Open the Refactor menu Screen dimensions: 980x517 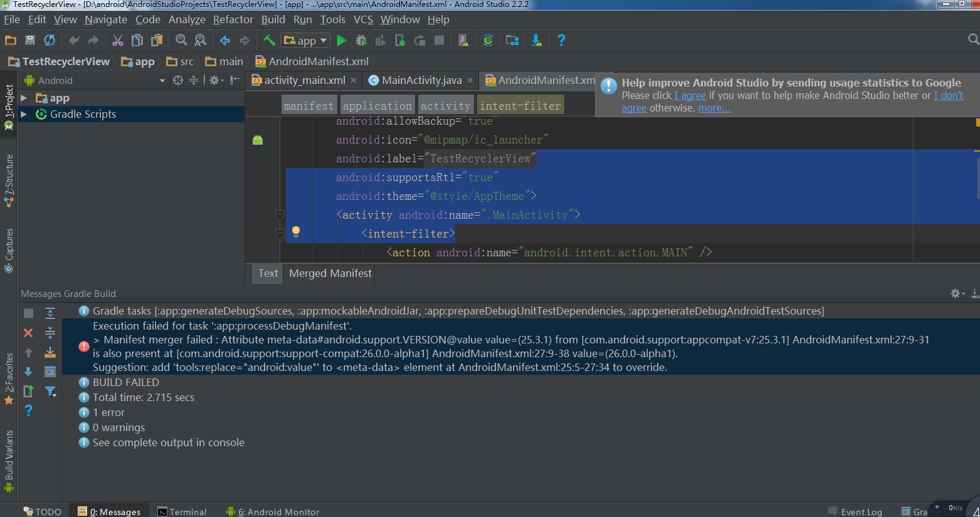pos(233,19)
